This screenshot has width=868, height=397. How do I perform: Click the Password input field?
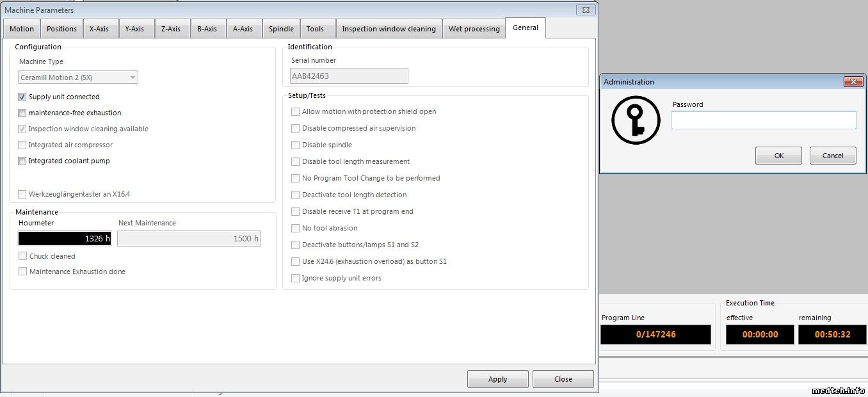pos(763,120)
